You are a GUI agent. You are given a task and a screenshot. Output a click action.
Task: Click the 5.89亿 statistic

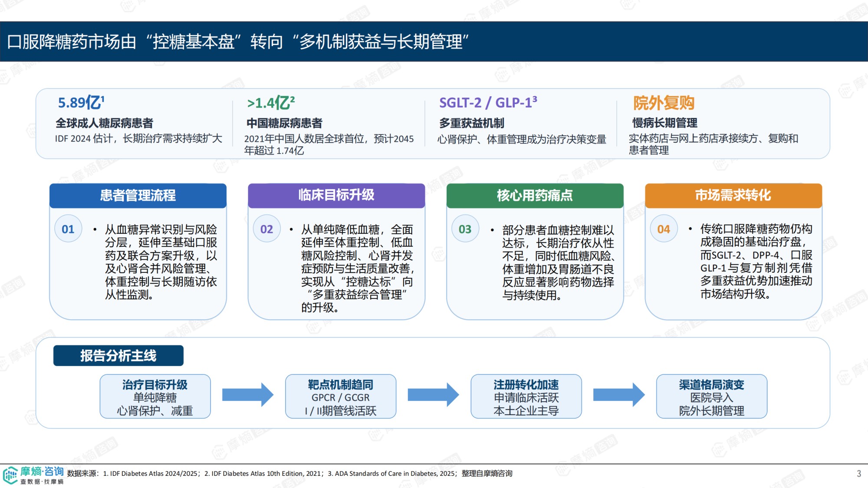[x=81, y=103]
